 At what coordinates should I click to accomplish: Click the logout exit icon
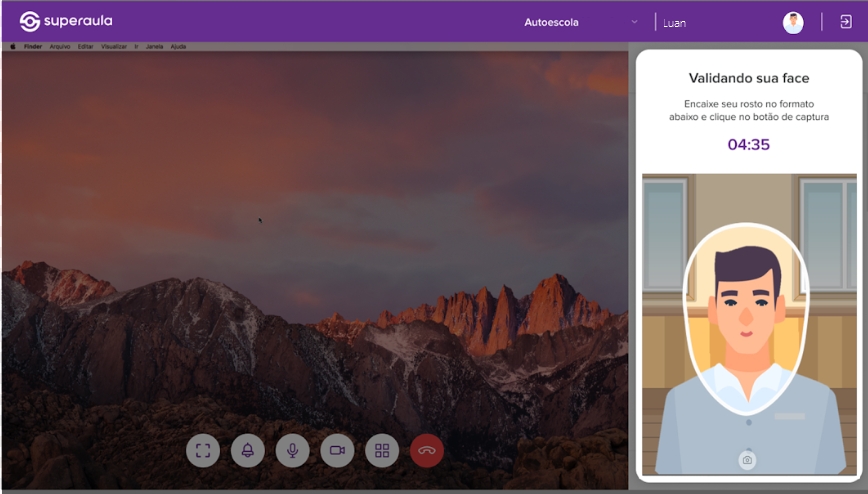846,22
